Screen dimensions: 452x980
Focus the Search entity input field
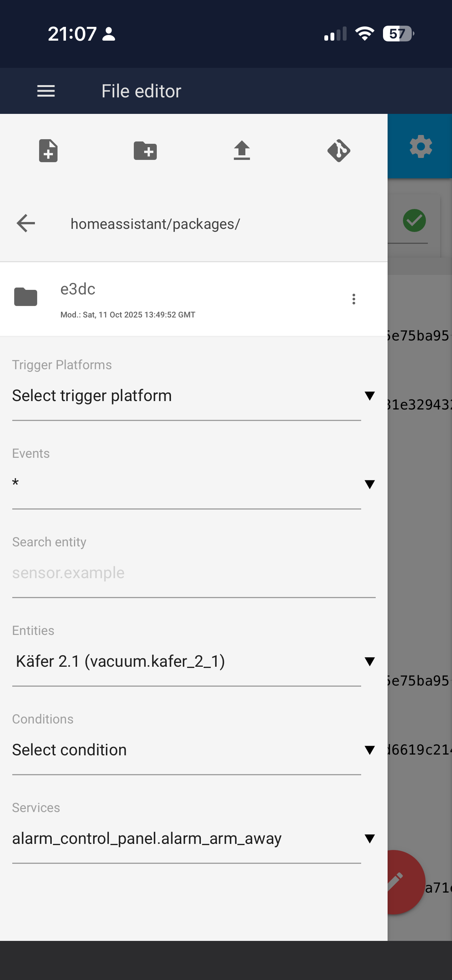pos(194,573)
